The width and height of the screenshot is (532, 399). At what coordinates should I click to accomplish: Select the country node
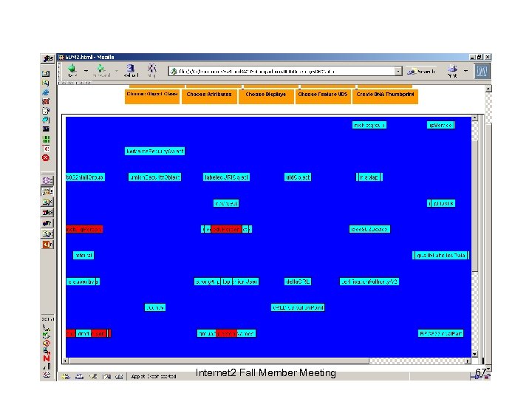154,307
